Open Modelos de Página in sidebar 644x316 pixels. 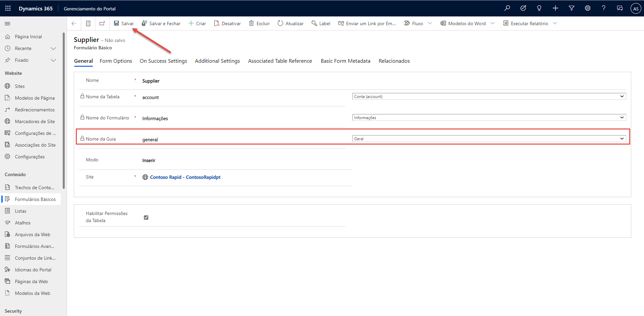[31, 98]
